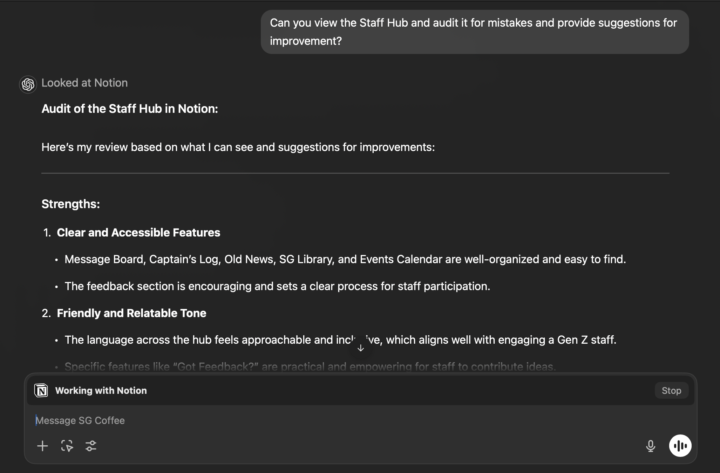Image resolution: width=720 pixels, height=473 pixels.
Task: Select the user prompt message bubble
Action: [475, 32]
